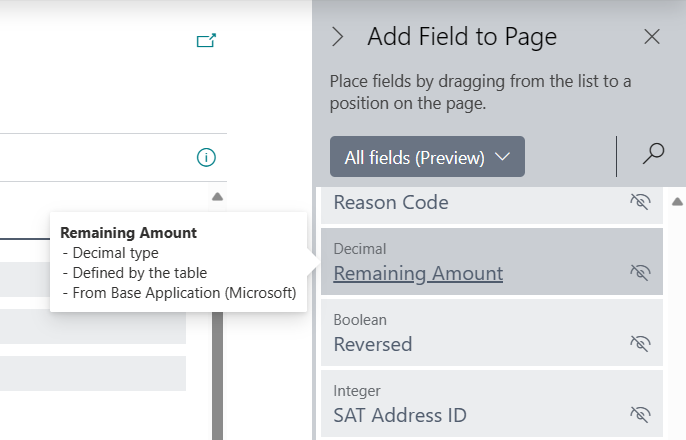Click the hidden-eye icon for SAT Address ID
The image size is (686, 440).
pyautogui.click(x=640, y=414)
